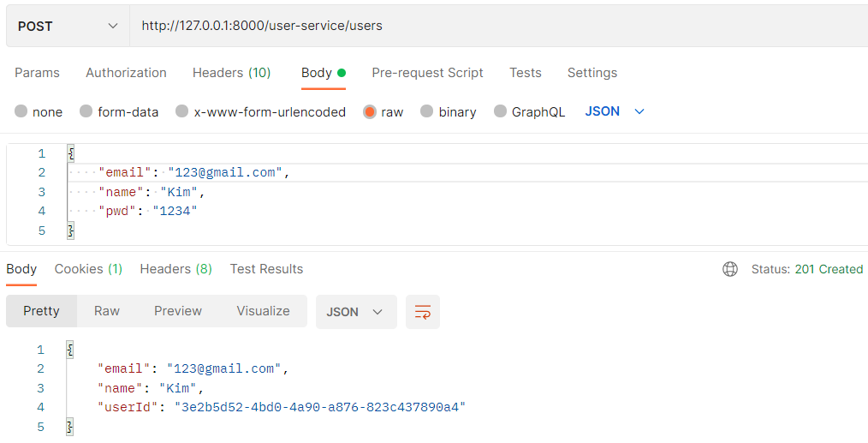Switch to Raw response view

[x=107, y=311]
